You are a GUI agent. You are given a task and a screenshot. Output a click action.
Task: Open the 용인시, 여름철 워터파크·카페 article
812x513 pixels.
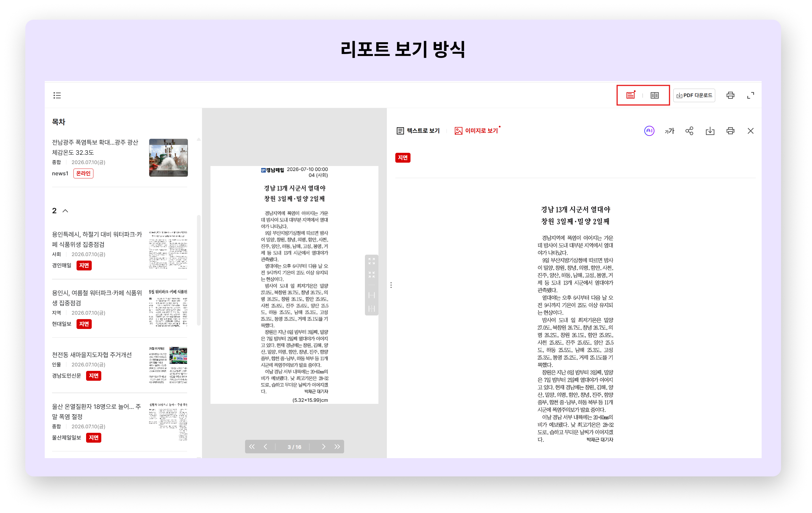pos(97,298)
